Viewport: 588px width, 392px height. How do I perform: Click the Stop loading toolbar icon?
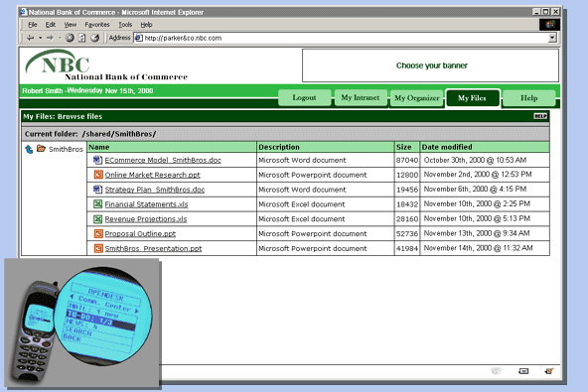coord(70,38)
